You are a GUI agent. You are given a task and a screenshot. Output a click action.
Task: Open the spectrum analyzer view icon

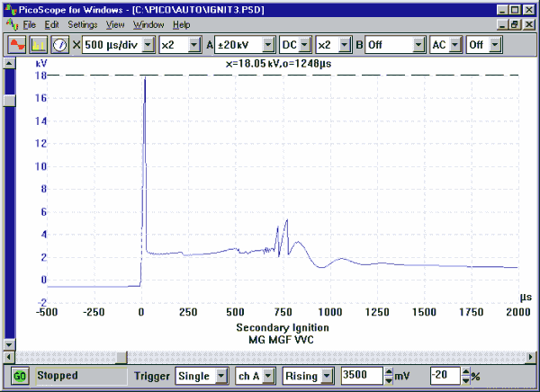click(x=39, y=43)
